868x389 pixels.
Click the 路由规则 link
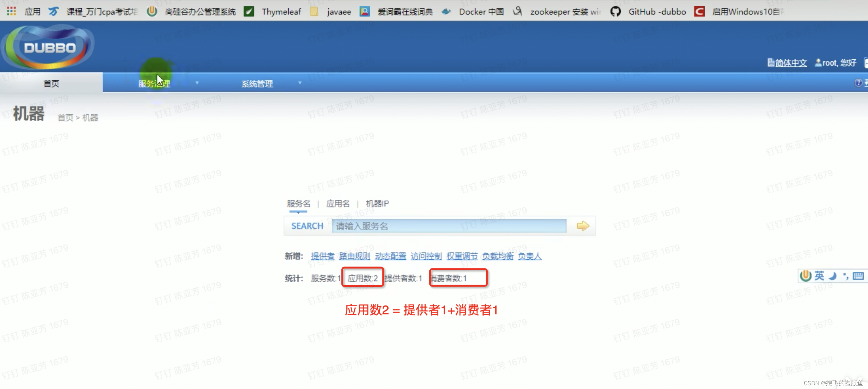coord(354,256)
